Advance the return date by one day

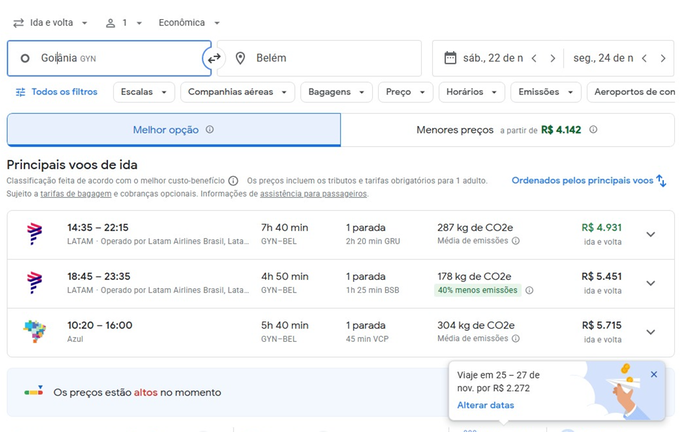point(663,58)
